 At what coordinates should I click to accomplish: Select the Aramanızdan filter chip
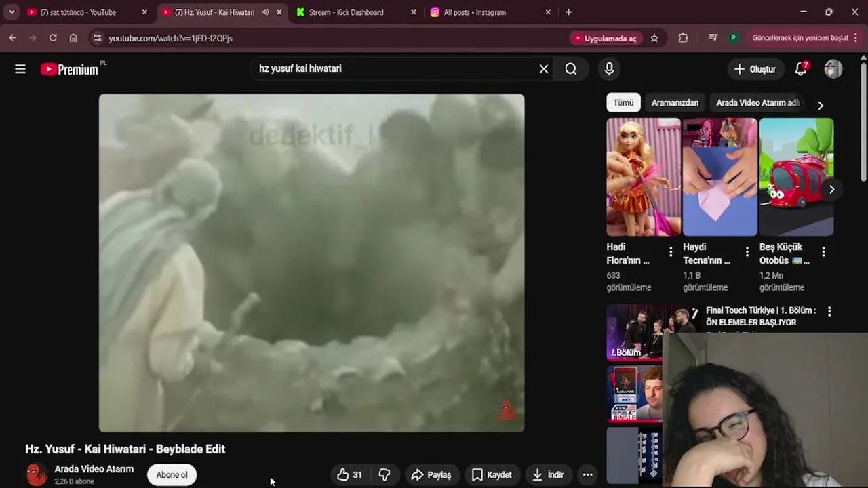click(675, 103)
